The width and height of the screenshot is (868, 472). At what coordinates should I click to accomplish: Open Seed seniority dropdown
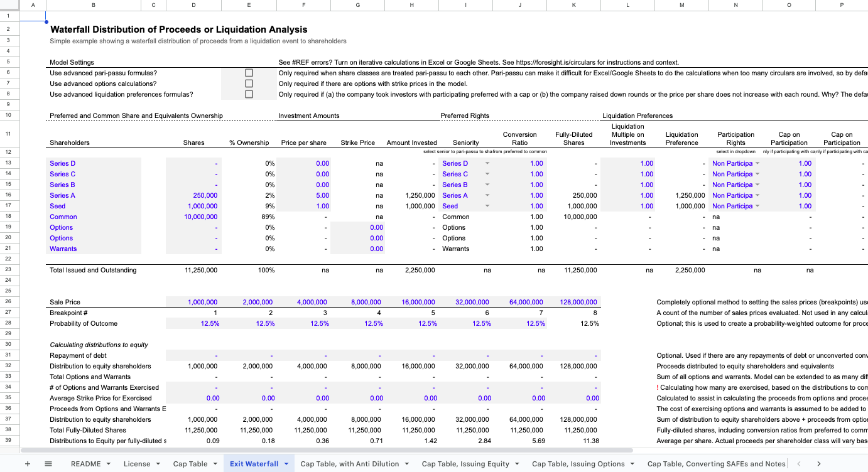pos(487,206)
